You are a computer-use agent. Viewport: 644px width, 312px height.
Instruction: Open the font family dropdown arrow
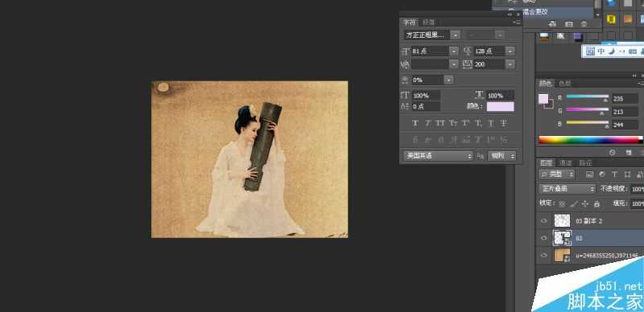455,35
